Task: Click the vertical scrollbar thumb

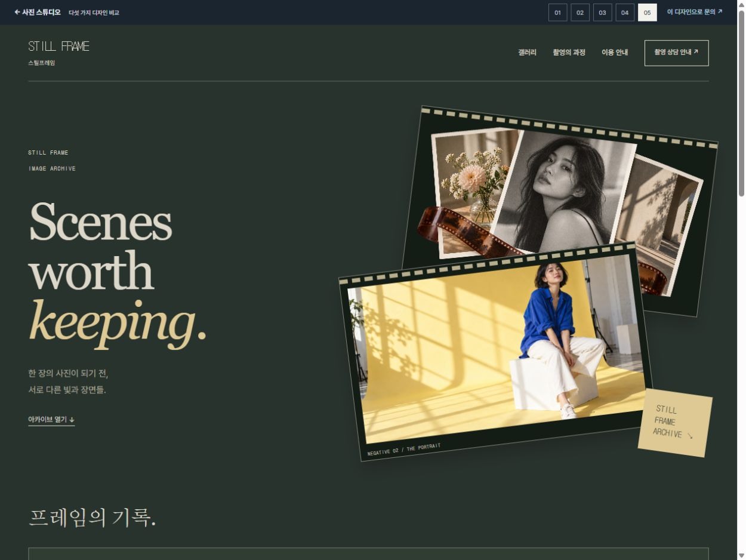Action: click(741, 103)
